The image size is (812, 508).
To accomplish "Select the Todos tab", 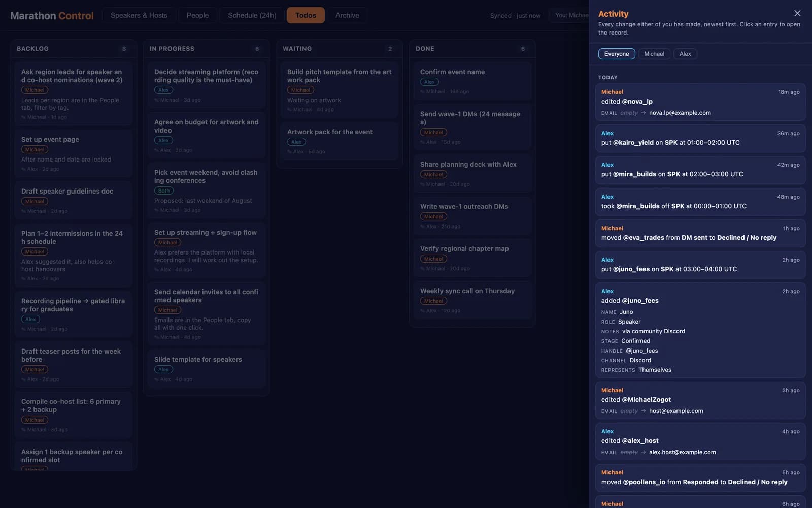I will (306, 15).
